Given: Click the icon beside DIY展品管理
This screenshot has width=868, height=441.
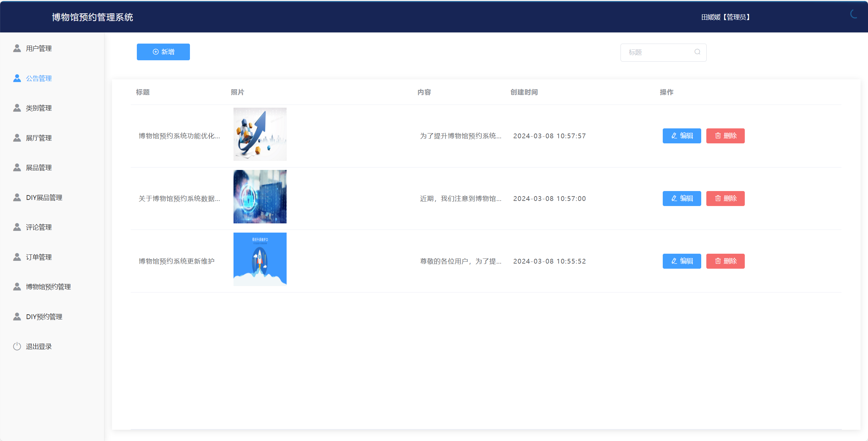Looking at the screenshot, I should 17,198.
